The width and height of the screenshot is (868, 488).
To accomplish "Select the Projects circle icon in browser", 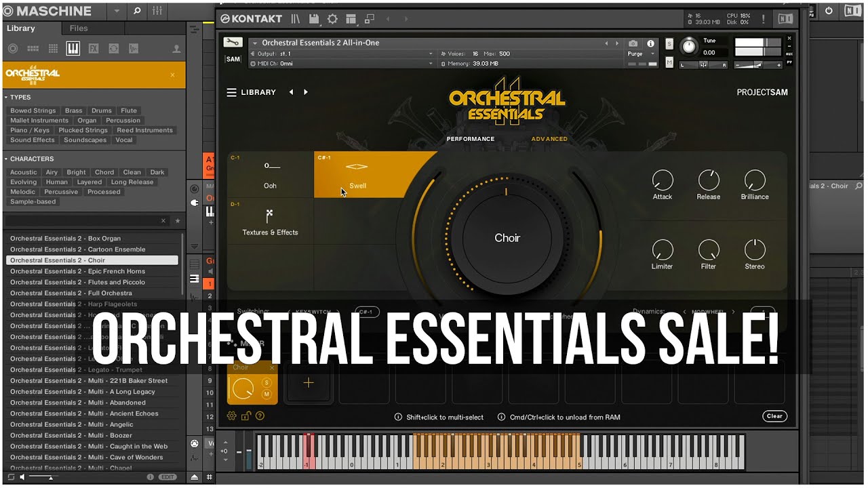I will (13, 49).
